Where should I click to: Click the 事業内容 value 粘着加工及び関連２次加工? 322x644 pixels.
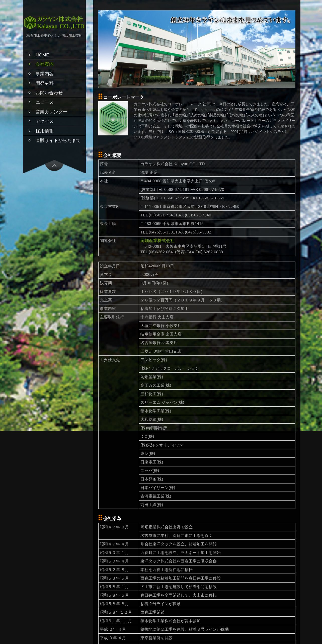pos(217,309)
